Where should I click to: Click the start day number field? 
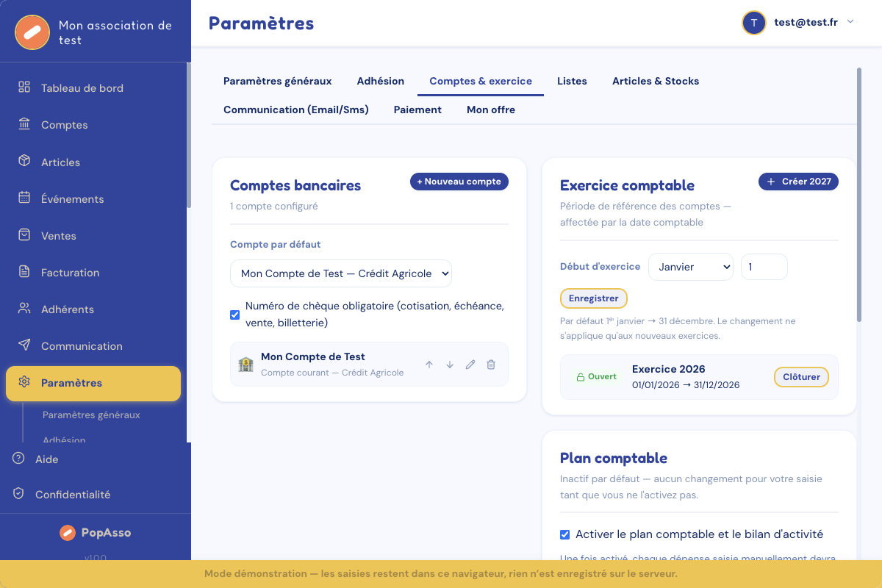click(764, 267)
